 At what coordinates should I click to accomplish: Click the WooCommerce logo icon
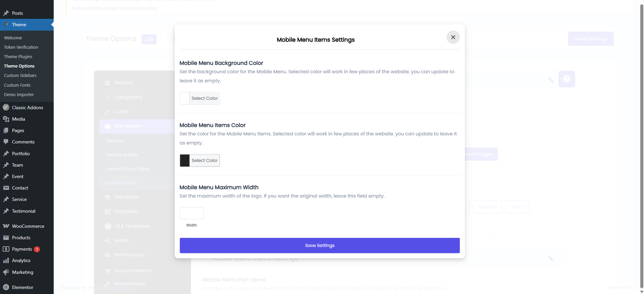[x=6, y=226]
